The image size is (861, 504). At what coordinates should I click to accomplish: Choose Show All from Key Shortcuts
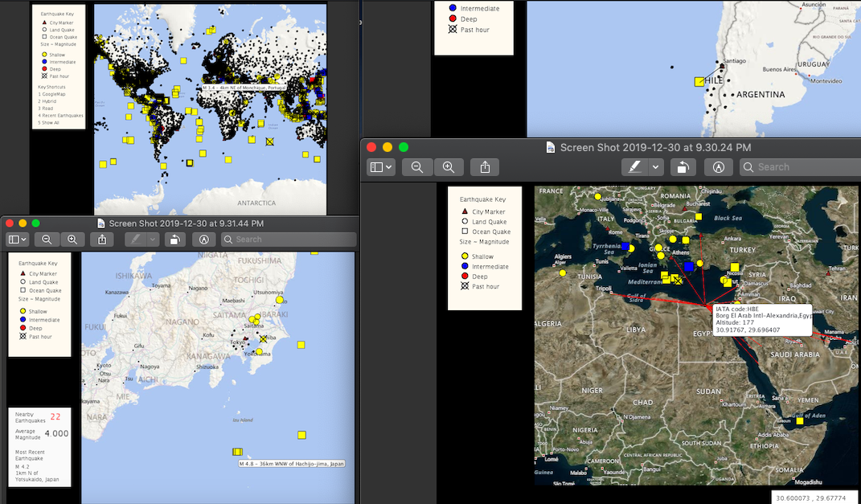(48, 122)
